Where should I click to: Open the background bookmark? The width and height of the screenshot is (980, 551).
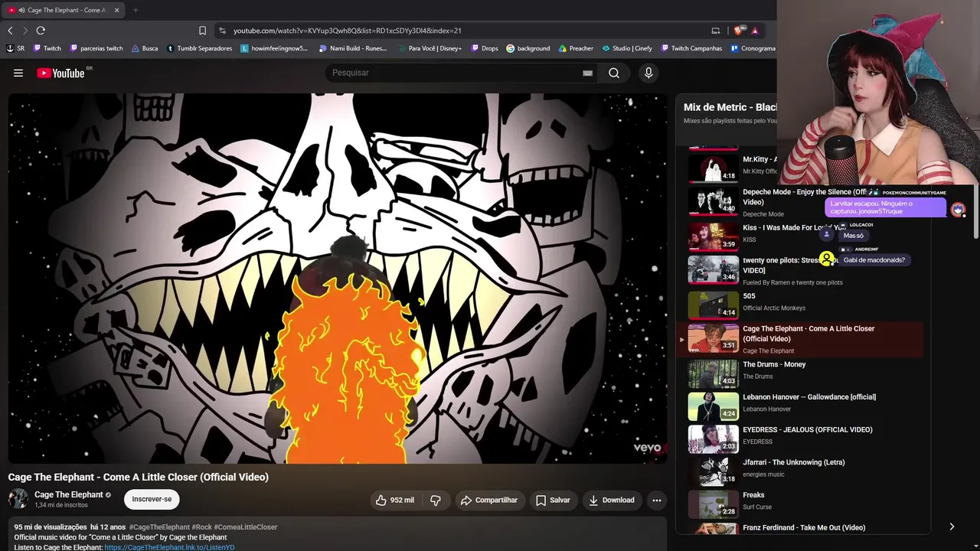click(528, 48)
